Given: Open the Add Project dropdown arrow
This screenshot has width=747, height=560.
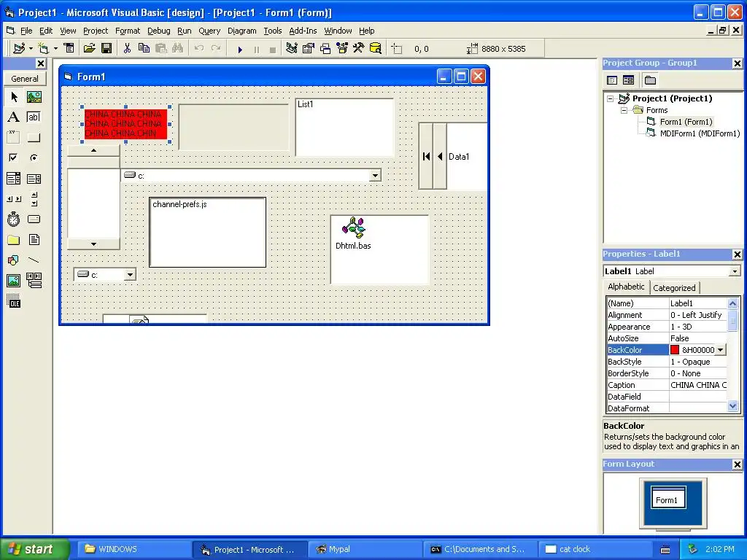Looking at the screenshot, I should click(x=31, y=49).
